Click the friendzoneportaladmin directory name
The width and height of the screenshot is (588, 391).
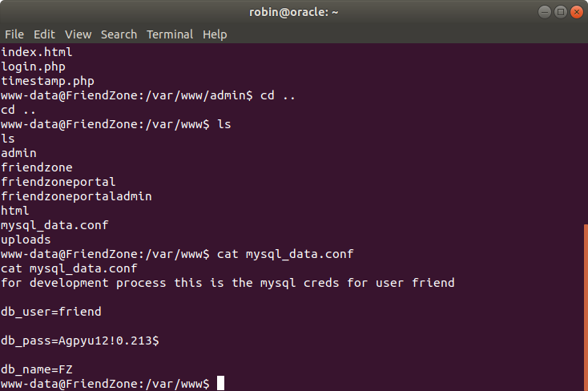[x=76, y=196]
